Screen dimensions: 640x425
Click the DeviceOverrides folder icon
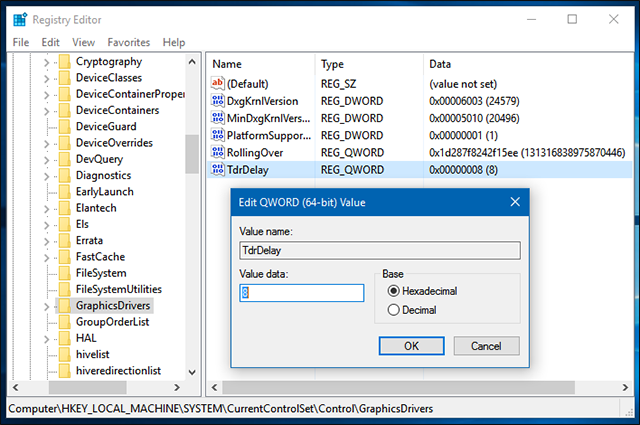click(65, 143)
